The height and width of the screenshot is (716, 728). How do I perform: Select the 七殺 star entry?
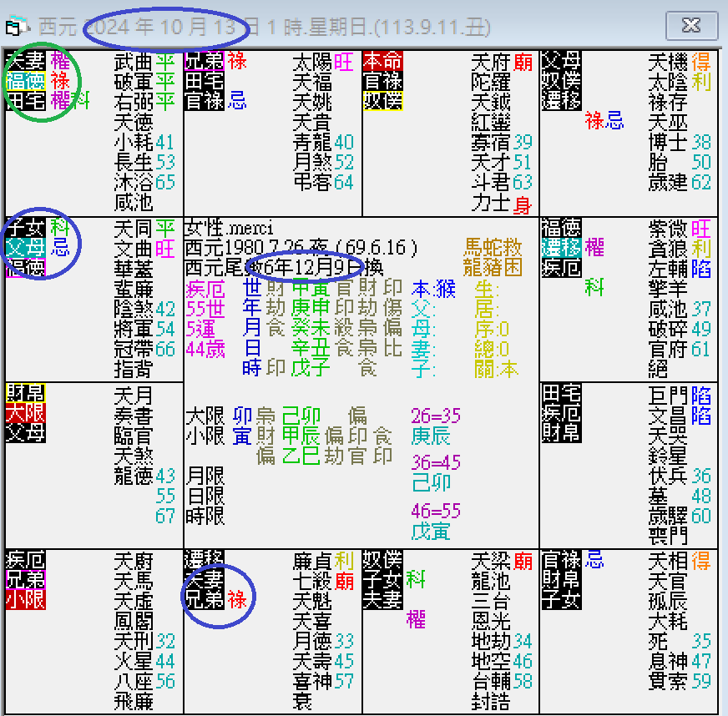coord(312,582)
